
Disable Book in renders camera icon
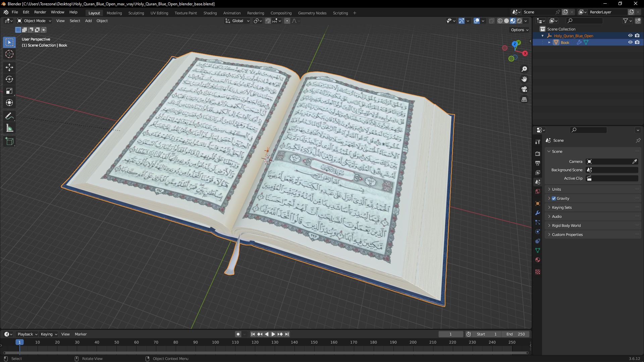click(637, 42)
